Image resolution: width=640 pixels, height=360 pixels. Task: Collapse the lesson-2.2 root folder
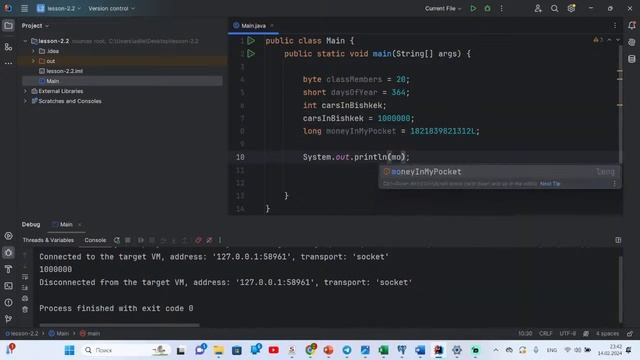[x=25, y=41]
